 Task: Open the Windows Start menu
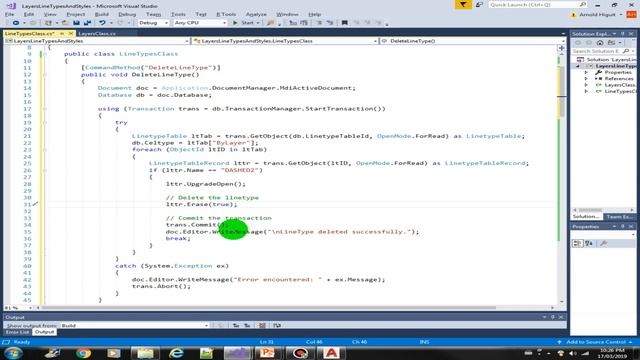(13, 353)
